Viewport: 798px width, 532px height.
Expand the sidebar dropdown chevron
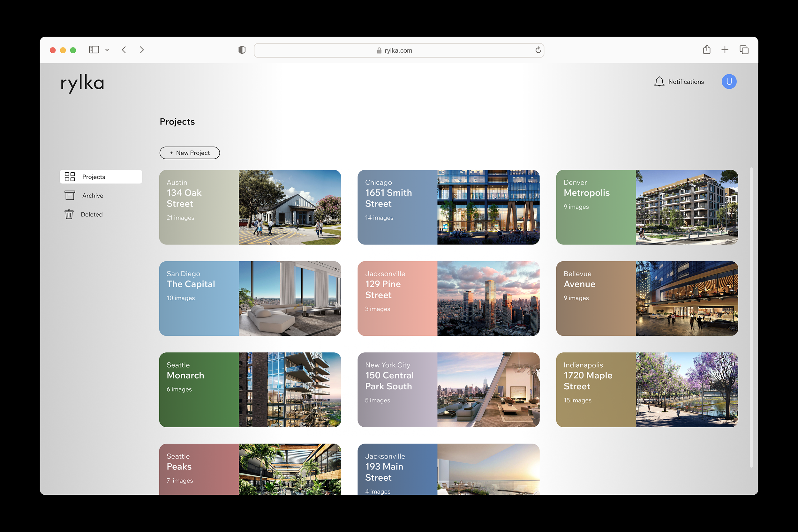107,50
